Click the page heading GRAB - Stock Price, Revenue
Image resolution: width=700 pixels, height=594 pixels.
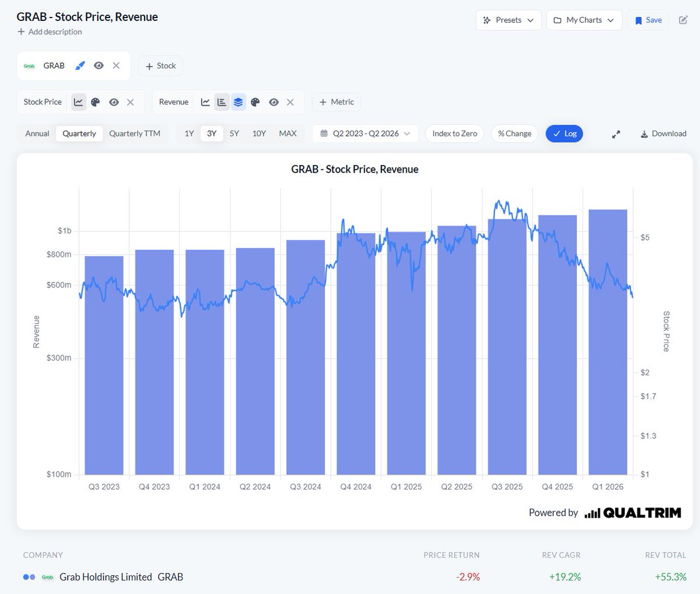tap(87, 17)
